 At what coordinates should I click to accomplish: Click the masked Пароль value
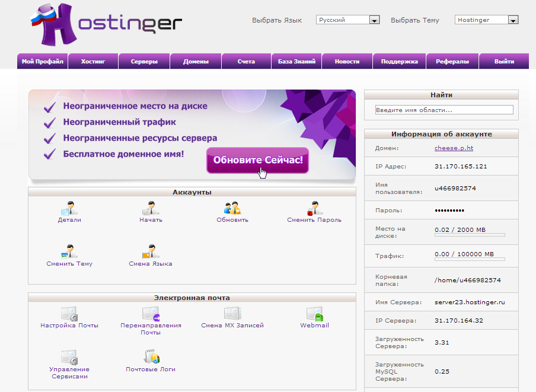point(449,210)
